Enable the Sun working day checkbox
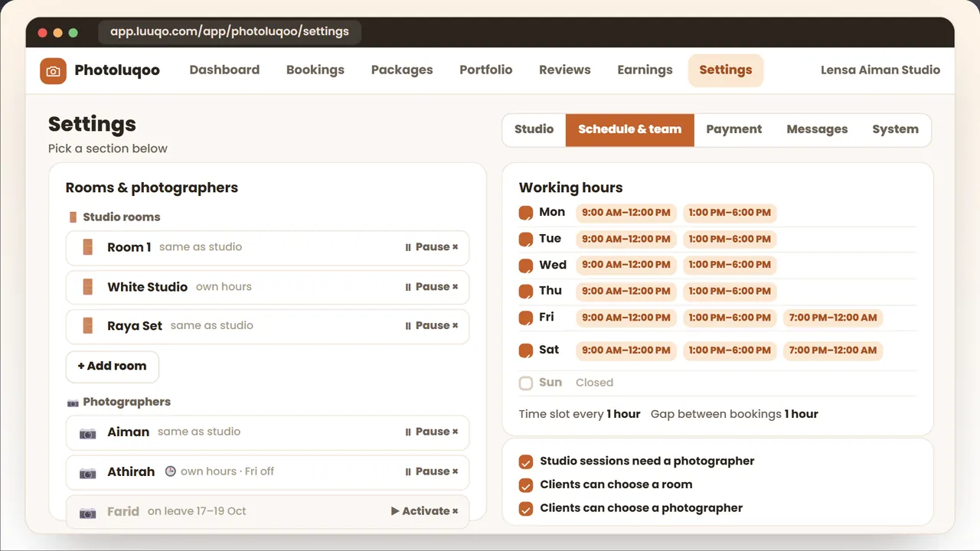This screenshot has height=551, width=980. click(x=526, y=383)
